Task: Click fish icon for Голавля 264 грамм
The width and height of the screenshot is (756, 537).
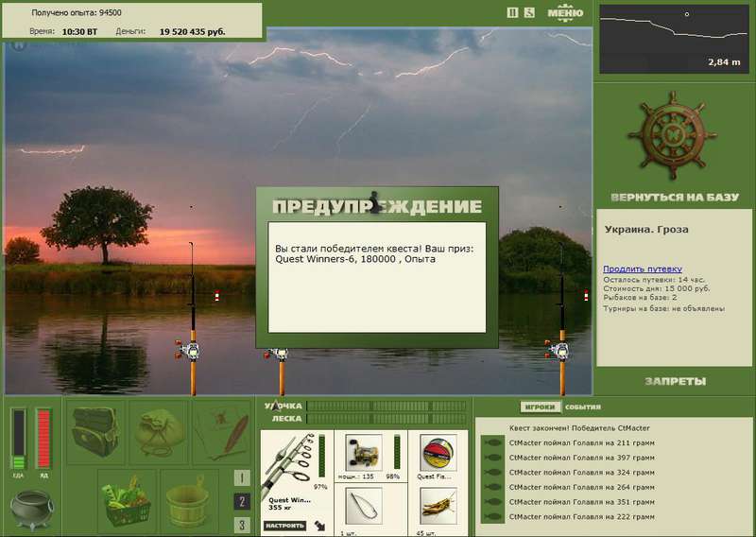Action: 492,487
